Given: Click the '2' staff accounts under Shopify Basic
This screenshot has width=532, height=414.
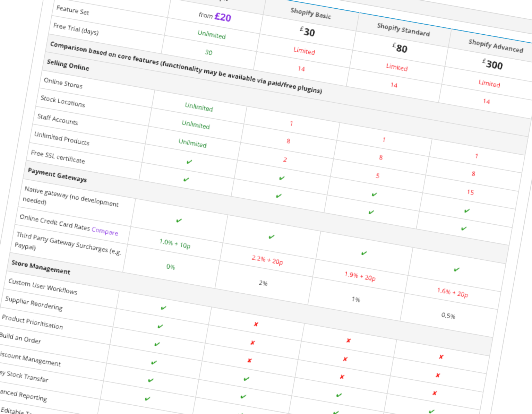Looking at the screenshot, I should (285, 159).
